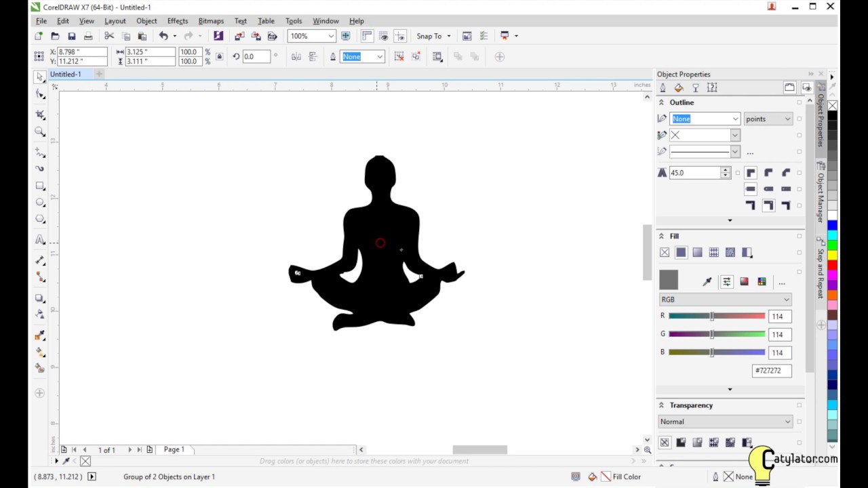The width and height of the screenshot is (868, 488).
Task: Toggle show rulers button
Action: [x=367, y=36]
